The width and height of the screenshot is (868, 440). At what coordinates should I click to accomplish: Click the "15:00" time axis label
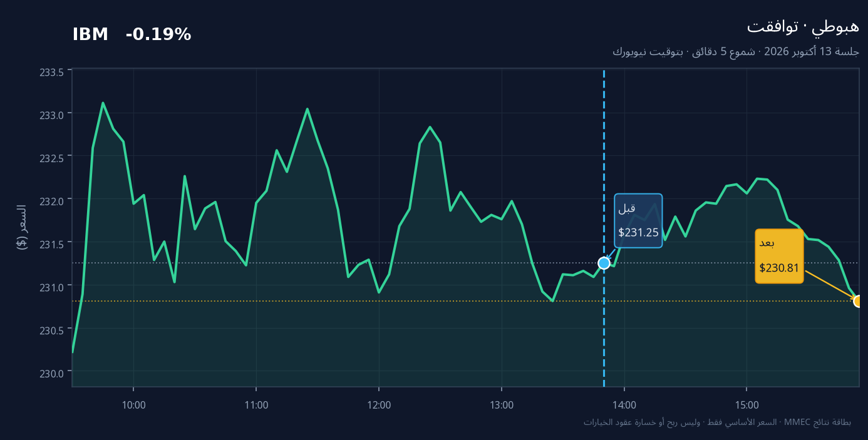tap(747, 405)
